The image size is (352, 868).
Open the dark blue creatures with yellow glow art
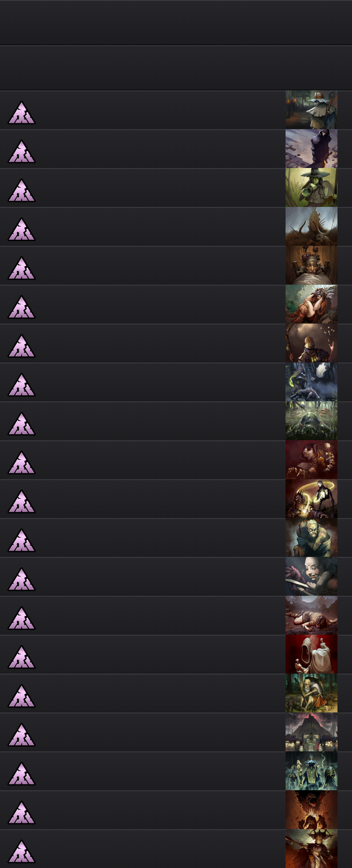(312, 382)
